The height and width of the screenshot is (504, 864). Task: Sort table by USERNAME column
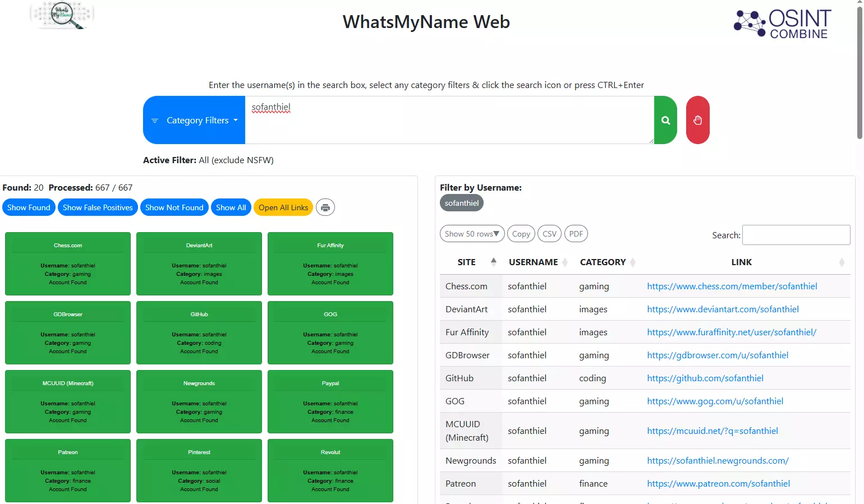538,262
